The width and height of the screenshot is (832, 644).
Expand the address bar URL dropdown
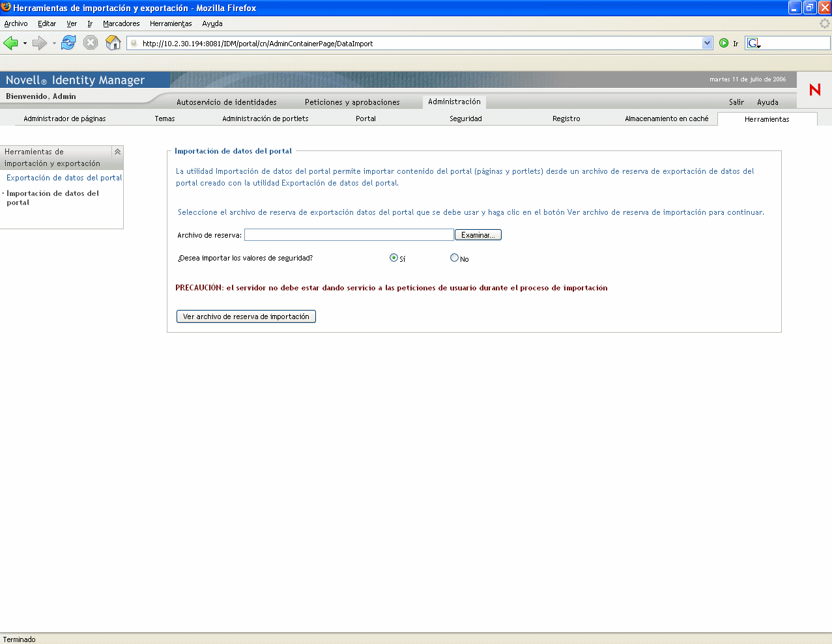708,43
